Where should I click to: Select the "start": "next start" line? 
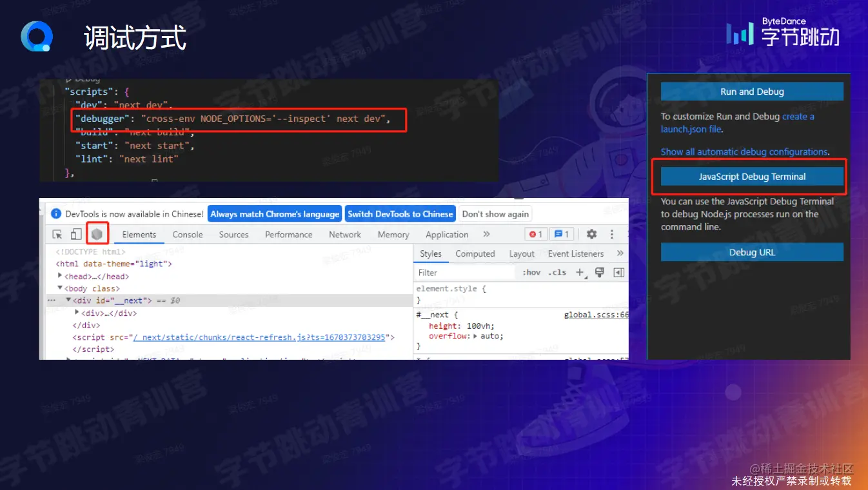coord(134,146)
